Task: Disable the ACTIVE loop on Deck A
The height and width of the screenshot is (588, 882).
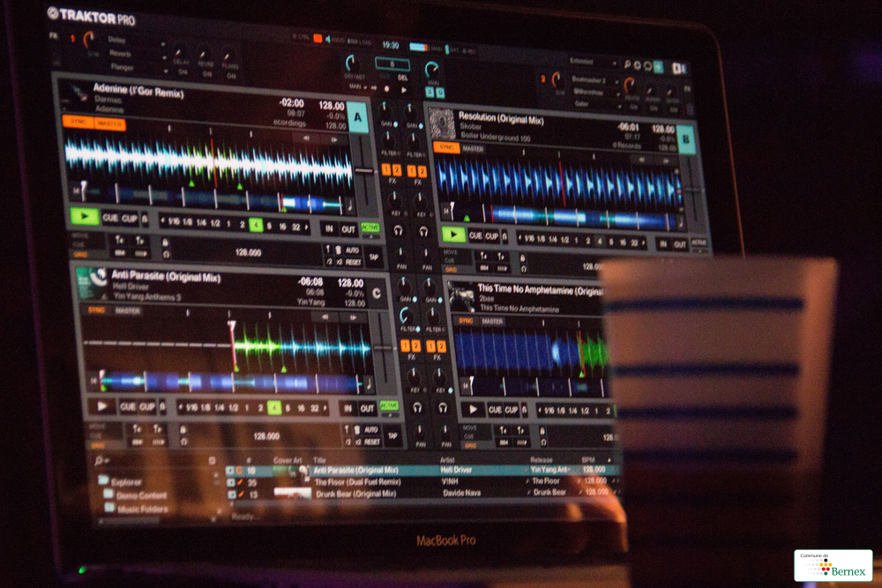Action: pos(370,227)
